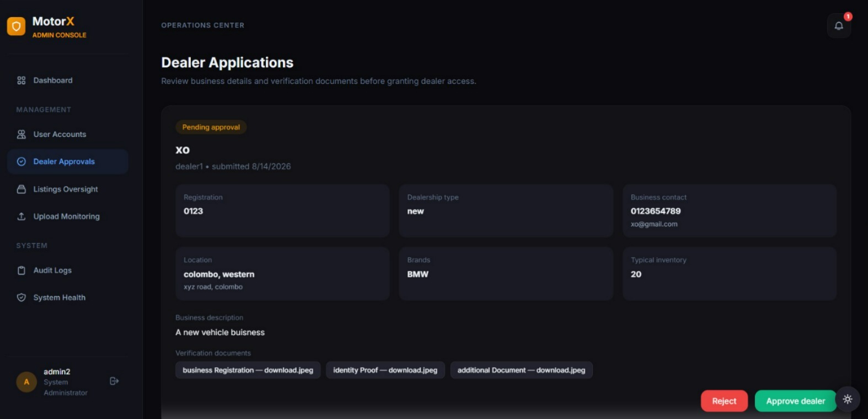Open Audit Logs page
Image resolution: width=868 pixels, height=419 pixels.
tap(68, 271)
